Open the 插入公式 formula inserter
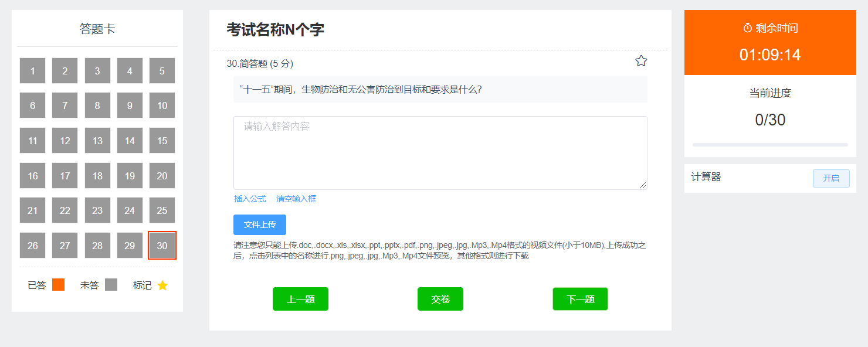This screenshot has width=868, height=347. click(250, 199)
